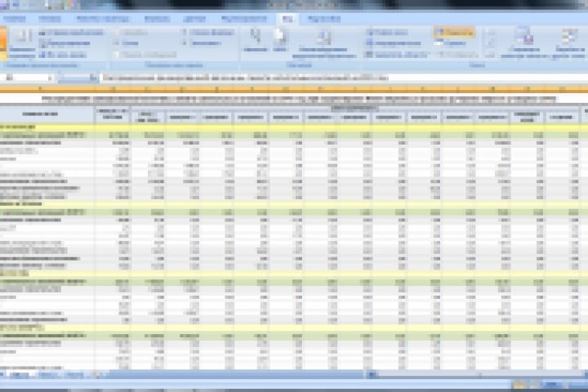
Task: Switch to the Formulas ribbon tab
Action: tap(157, 19)
